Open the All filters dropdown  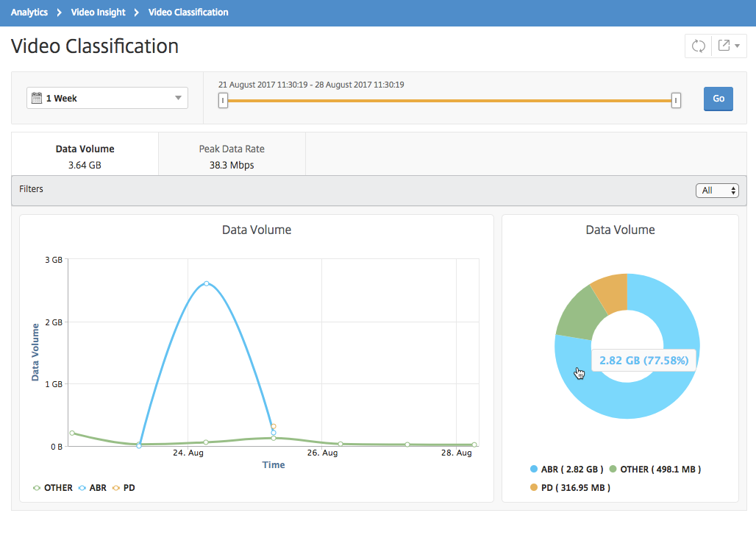point(717,191)
